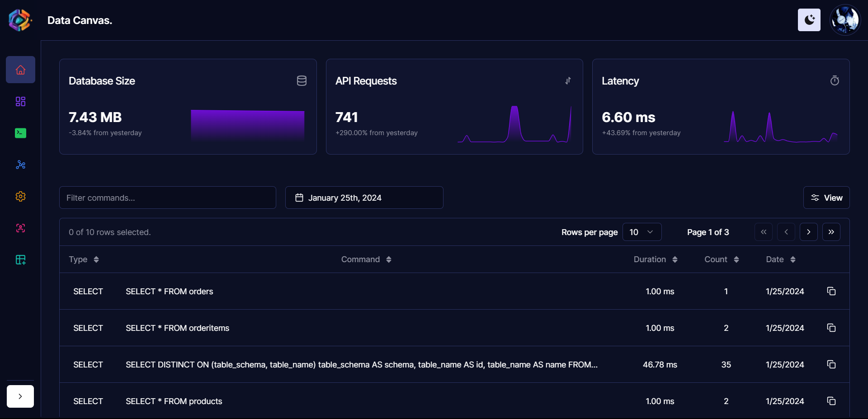The height and width of the screenshot is (419, 868).
Task: Click the Filter commands input field
Action: coord(168,198)
